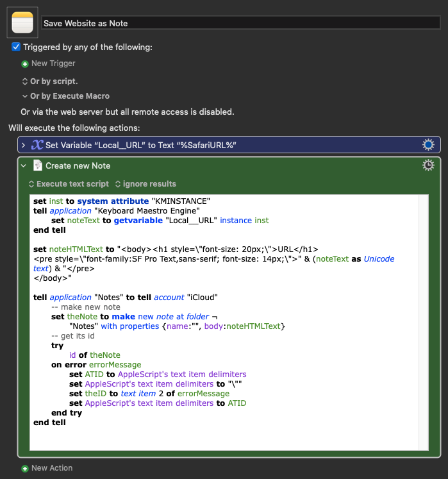Collapse the 'Or by Execute Macro' section
Viewport: 448px width, 479px height.
pos(25,96)
